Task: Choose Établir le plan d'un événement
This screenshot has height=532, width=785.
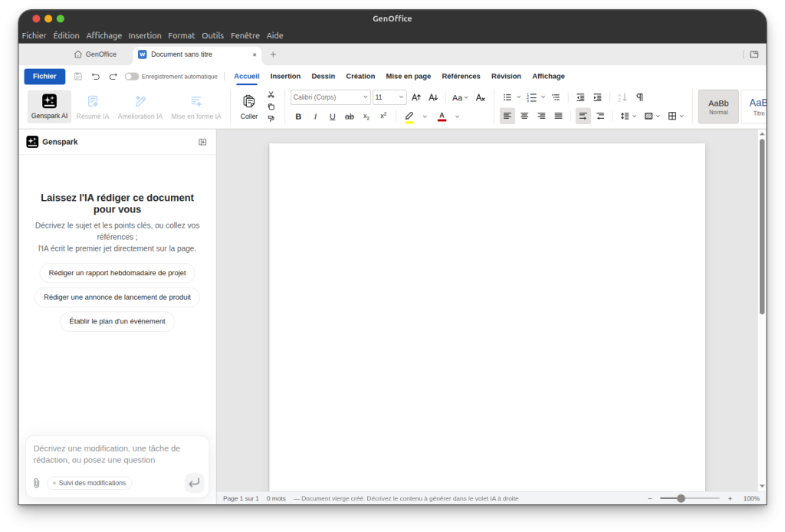Action: click(x=117, y=321)
